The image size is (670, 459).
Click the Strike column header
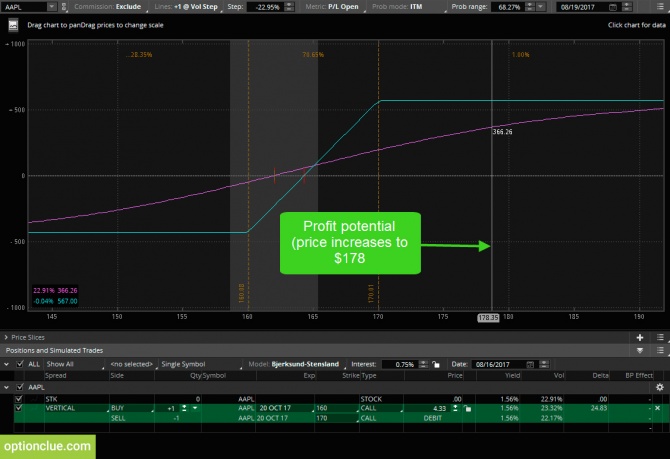[350, 376]
